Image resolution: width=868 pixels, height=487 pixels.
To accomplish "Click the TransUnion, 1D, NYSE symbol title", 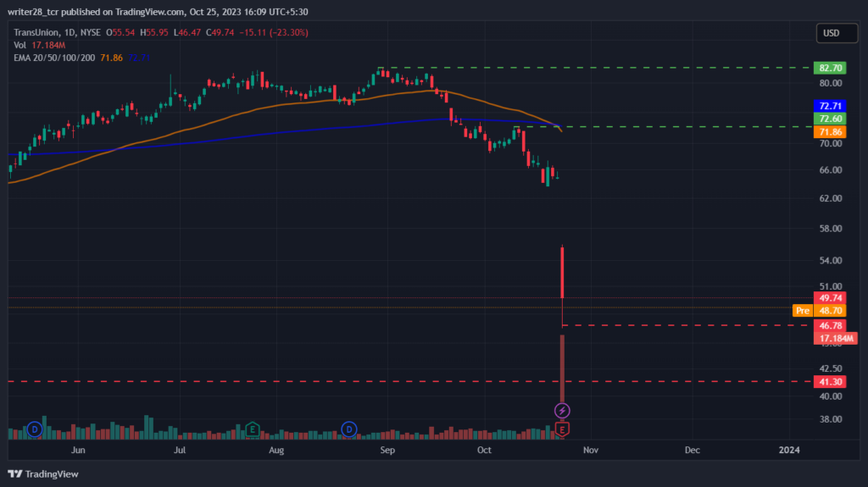I will 57,33.
